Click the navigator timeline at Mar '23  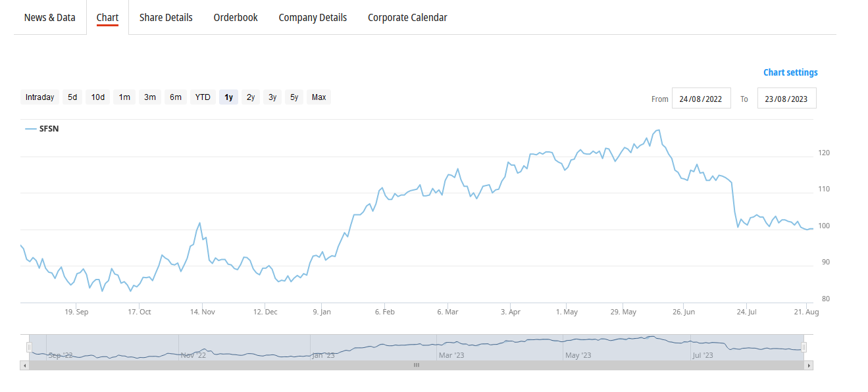451,355
